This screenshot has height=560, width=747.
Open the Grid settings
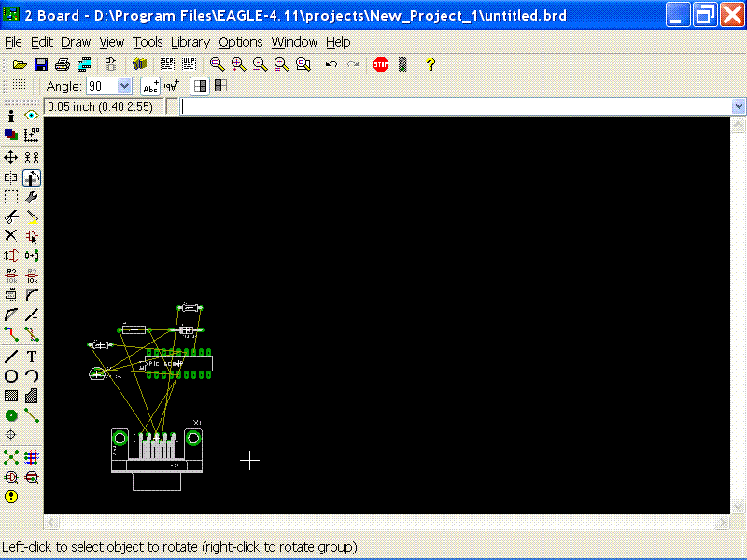[19, 86]
